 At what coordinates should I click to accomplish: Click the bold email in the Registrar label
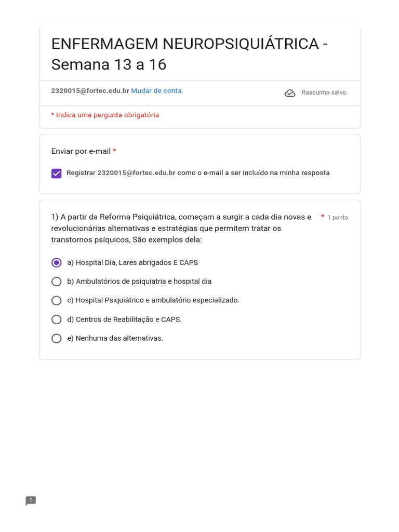click(136, 173)
